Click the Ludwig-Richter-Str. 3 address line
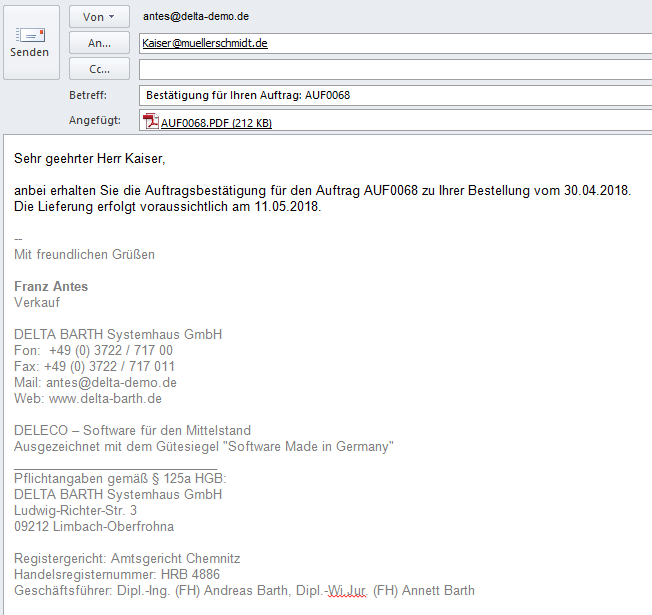This screenshot has width=652, height=615. [x=75, y=511]
